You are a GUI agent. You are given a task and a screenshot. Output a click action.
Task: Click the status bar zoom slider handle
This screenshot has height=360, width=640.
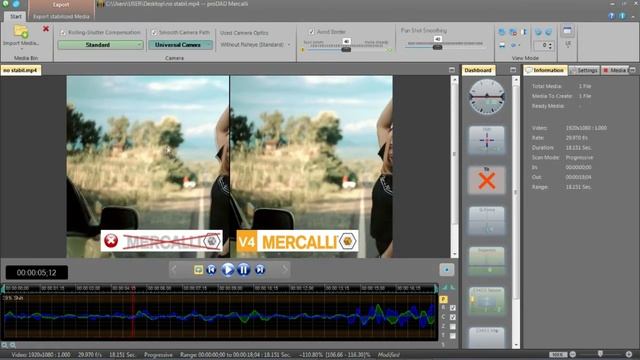tap(600, 353)
